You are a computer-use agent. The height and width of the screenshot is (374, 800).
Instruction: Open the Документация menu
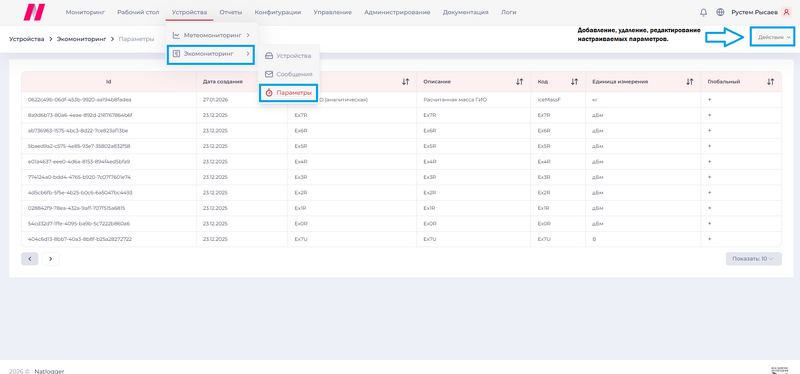[466, 12]
